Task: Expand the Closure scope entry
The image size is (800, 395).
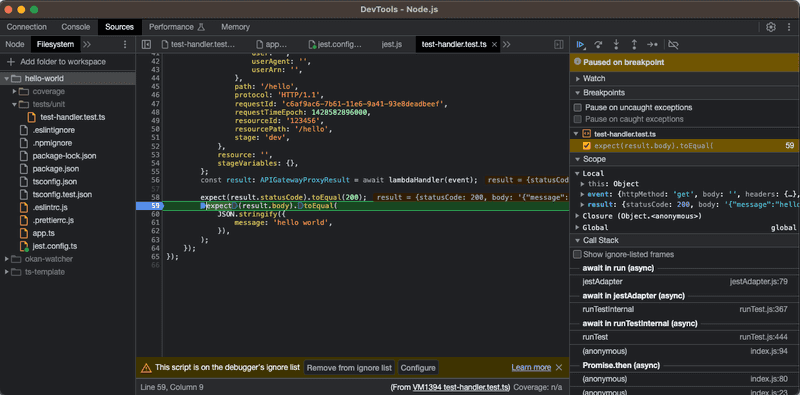Action: [578, 216]
